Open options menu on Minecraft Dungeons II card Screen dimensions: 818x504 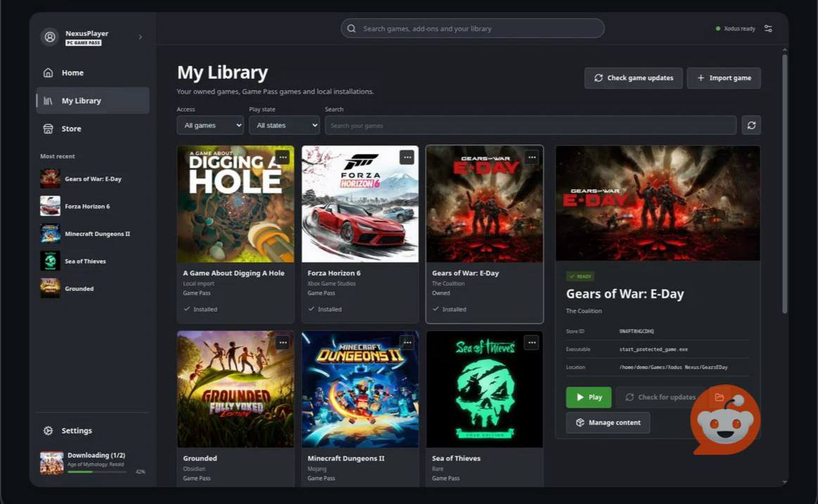407,342
